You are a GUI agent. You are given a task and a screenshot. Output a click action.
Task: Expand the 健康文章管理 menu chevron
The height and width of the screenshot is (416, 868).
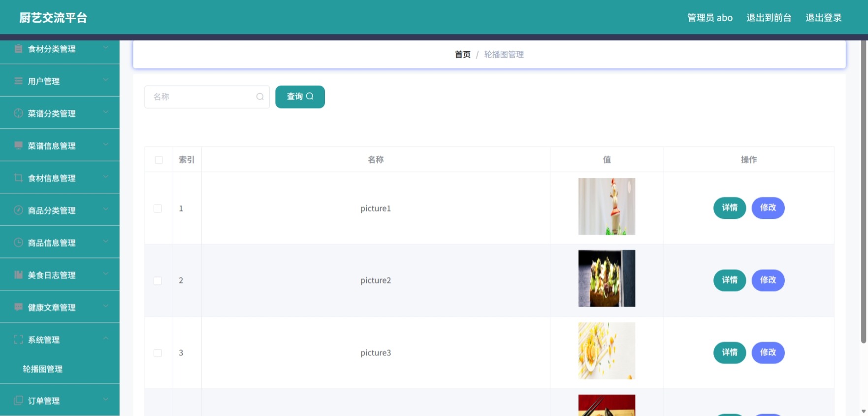[105, 306]
